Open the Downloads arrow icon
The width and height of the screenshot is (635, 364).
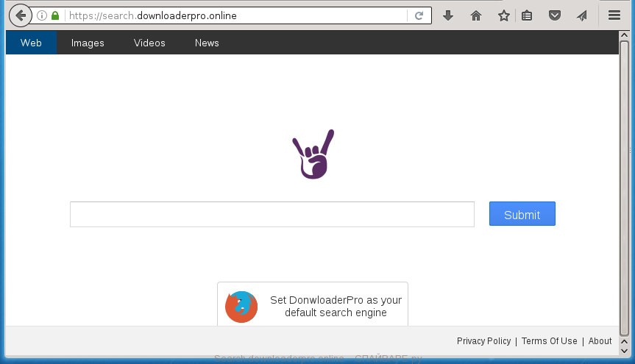point(447,15)
